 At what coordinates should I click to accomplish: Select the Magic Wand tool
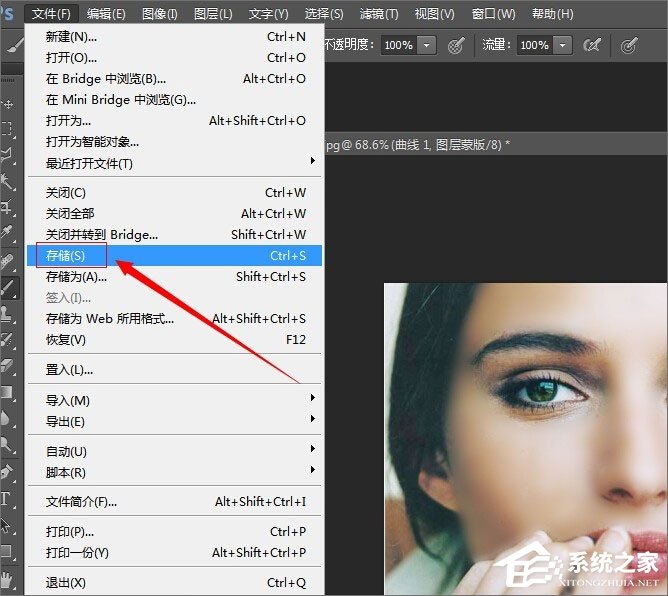pos(8,181)
